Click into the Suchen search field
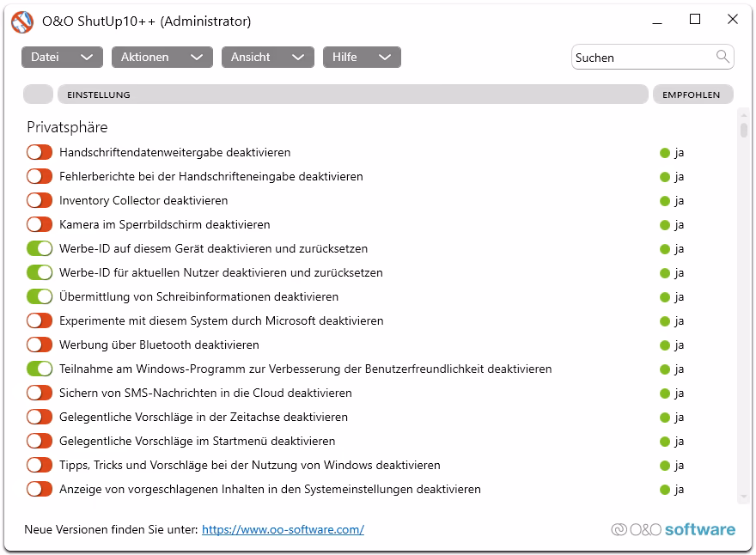 [x=643, y=58]
